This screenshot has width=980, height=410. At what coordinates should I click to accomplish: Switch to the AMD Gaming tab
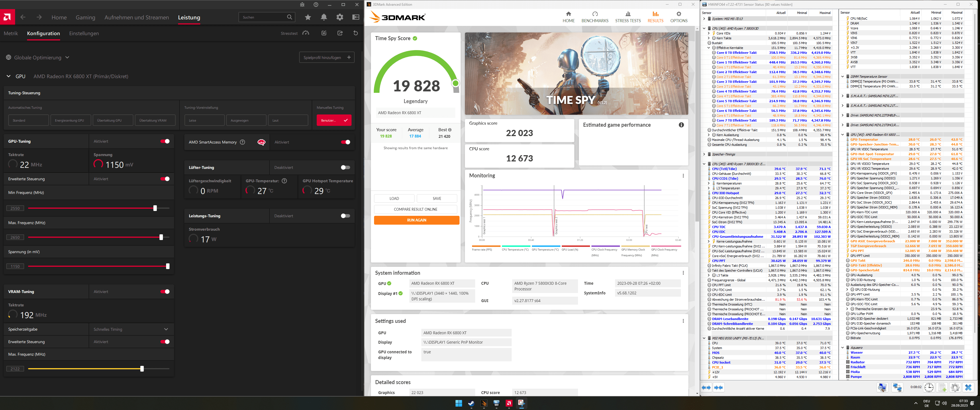coord(85,17)
